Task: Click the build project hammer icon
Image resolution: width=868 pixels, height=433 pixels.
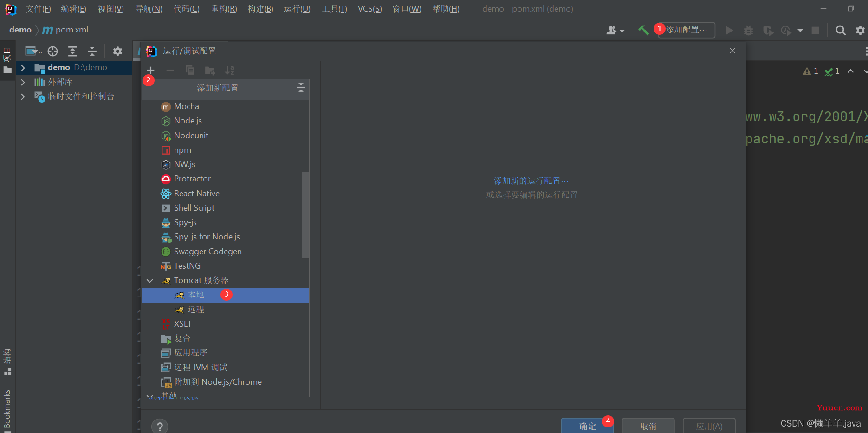Action: click(x=643, y=30)
